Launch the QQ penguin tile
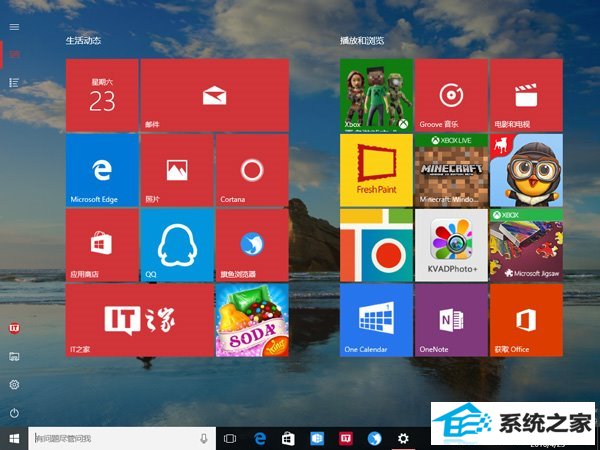600x450 pixels. pyautogui.click(x=177, y=245)
